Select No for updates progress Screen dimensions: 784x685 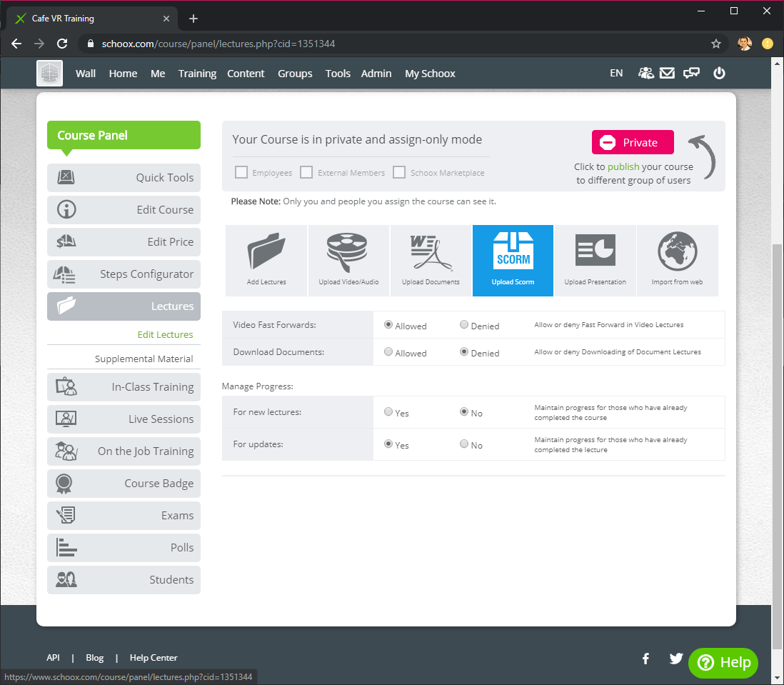pos(464,444)
